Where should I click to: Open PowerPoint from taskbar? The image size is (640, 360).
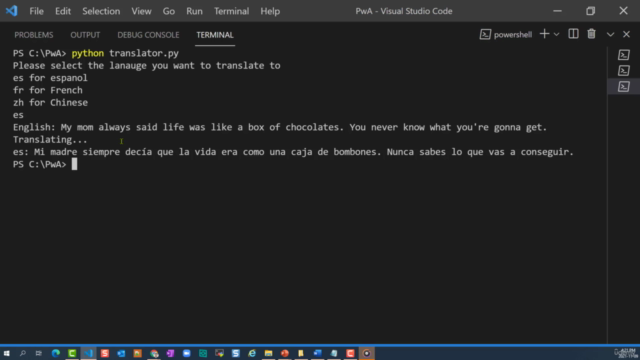284,353
